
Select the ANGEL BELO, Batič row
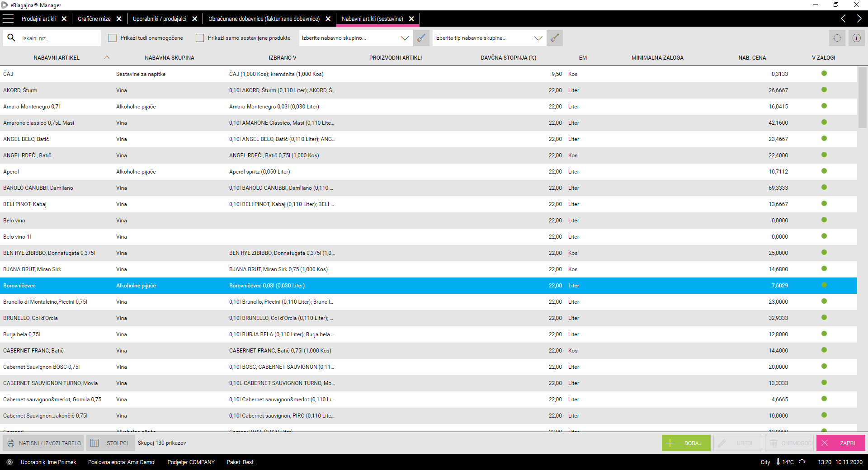[x=429, y=139]
